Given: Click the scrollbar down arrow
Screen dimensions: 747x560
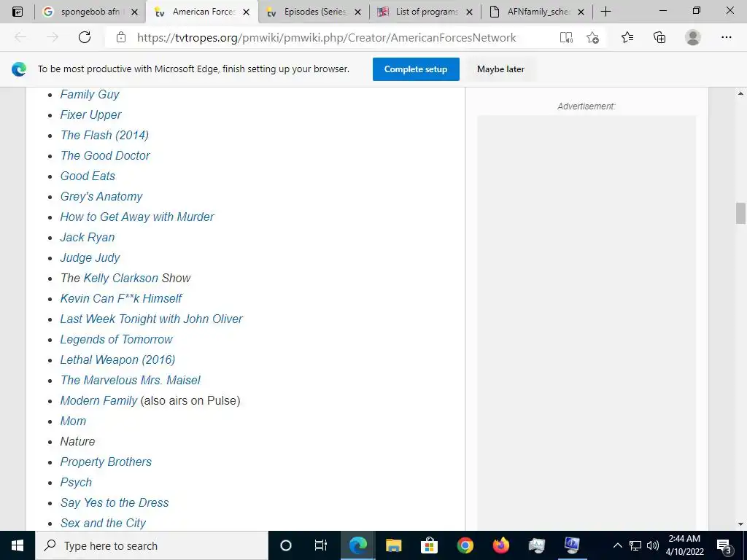Looking at the screenshot, I should click(740, 524).
